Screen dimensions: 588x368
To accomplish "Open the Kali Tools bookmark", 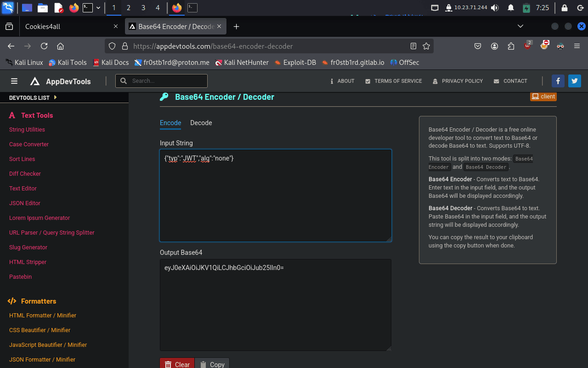I will [x=68, y=63].
